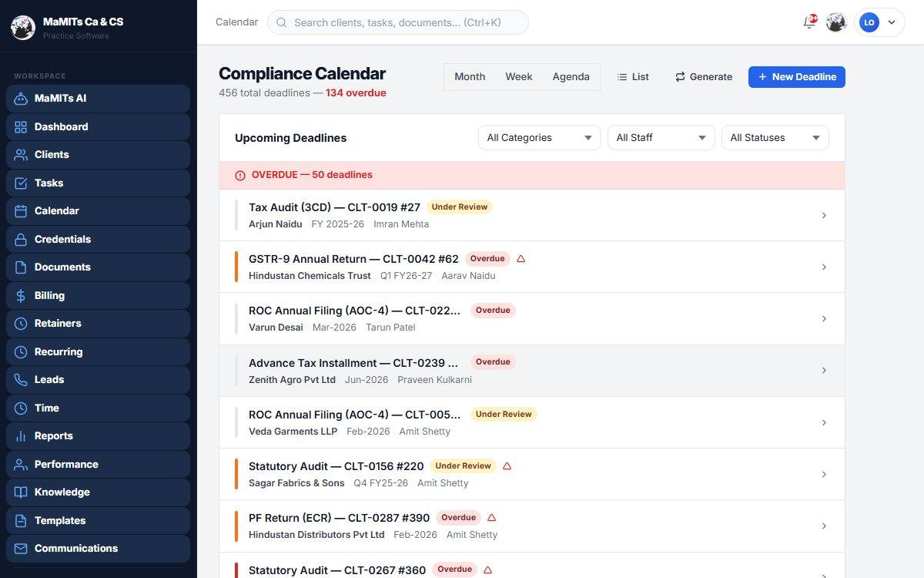Open the All Staff dropdown

click(661, 137)
